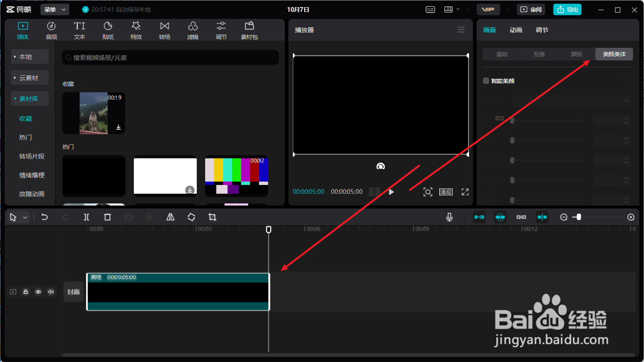644x362 pixels.
Task: Toggle the auto snapping button
Action: (x=500, y=217)
